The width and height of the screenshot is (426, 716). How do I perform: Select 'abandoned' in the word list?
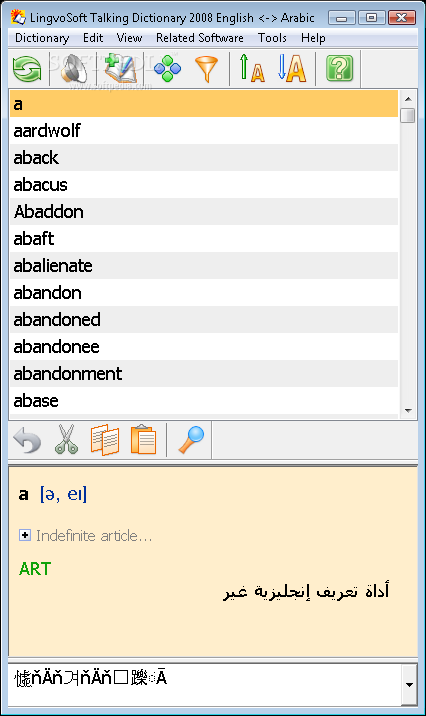pos(204,319)
